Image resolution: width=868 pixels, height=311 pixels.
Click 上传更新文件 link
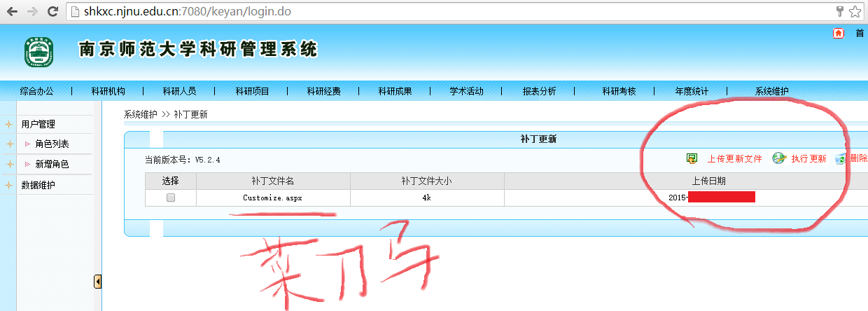[x=734, y=159]
